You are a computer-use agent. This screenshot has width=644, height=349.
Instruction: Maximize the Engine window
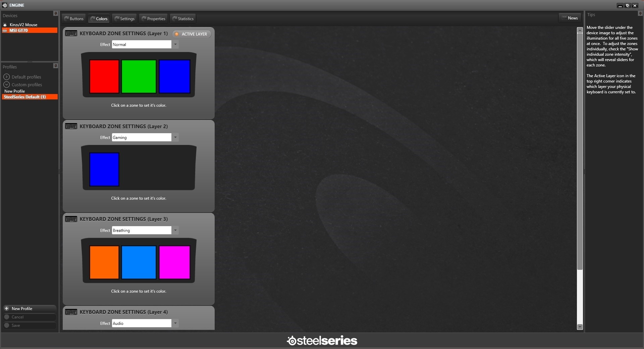click(x=627, y=5)
